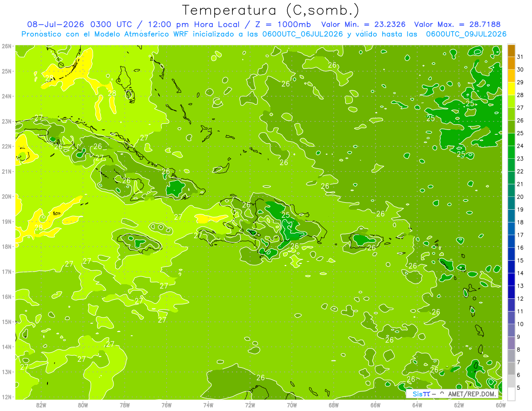Pick the bright yellow legend swatch between 28 and 29
The height and width of the screenshot is (411, 532).
pos(511,89)
